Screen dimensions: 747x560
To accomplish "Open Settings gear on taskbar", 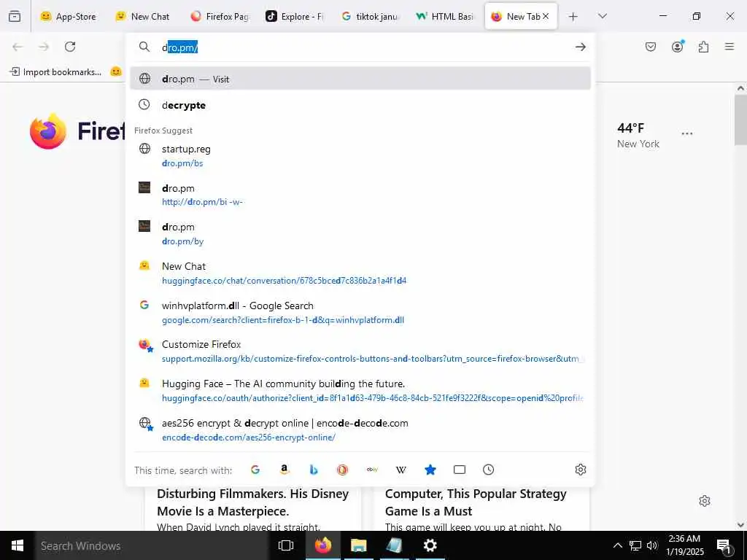I will pyautogui.click(x=430, y=545).
